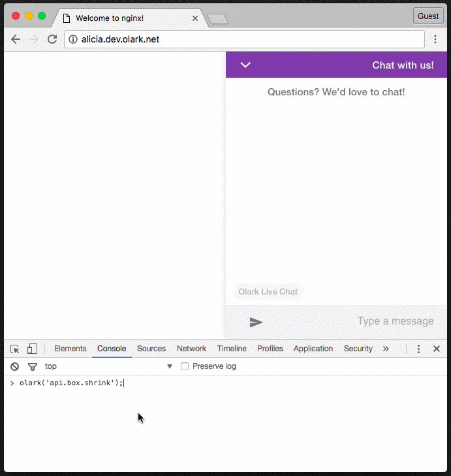The width and height of the screenshot is (451, 476).
Task: Toggle the device toolbar icon
Action: point(33,349)
